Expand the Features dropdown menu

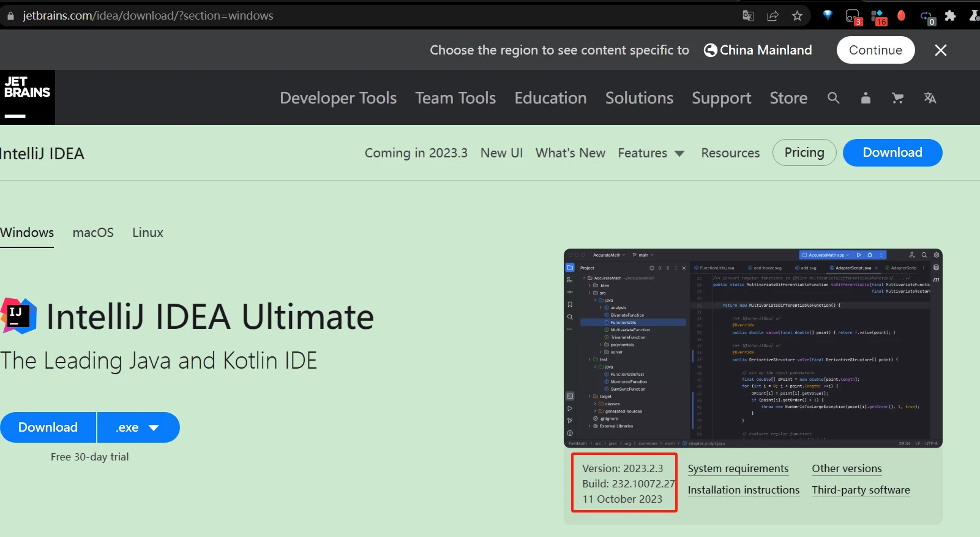coord(651,153)
